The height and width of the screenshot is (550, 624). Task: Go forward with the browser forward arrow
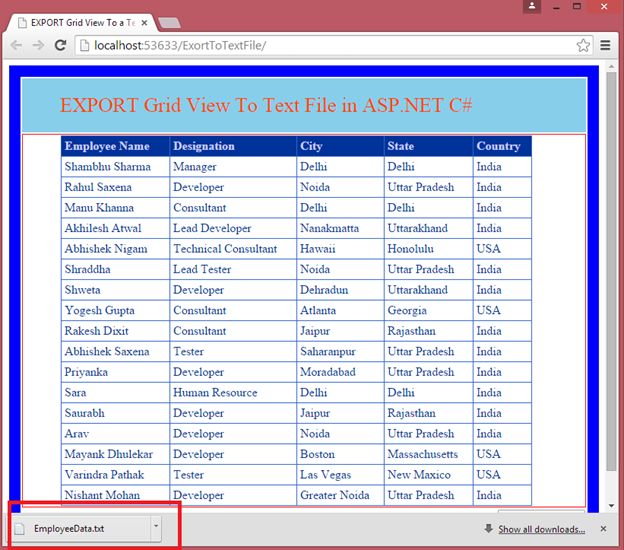pyautogui.click(x=38, y=45)
